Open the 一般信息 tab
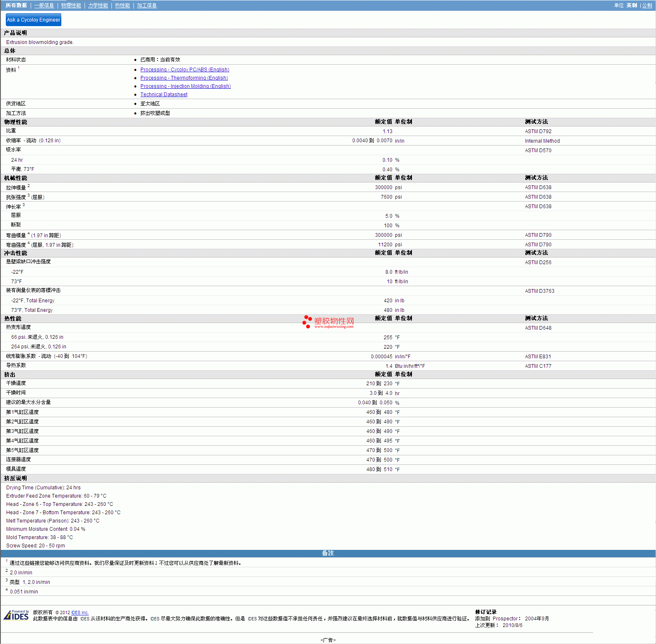 tap(44, 5)
